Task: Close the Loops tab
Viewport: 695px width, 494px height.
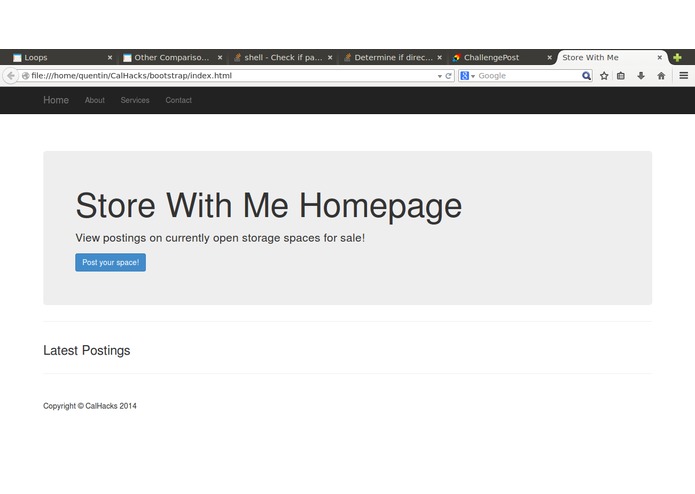Action: [x=110, y=58]
